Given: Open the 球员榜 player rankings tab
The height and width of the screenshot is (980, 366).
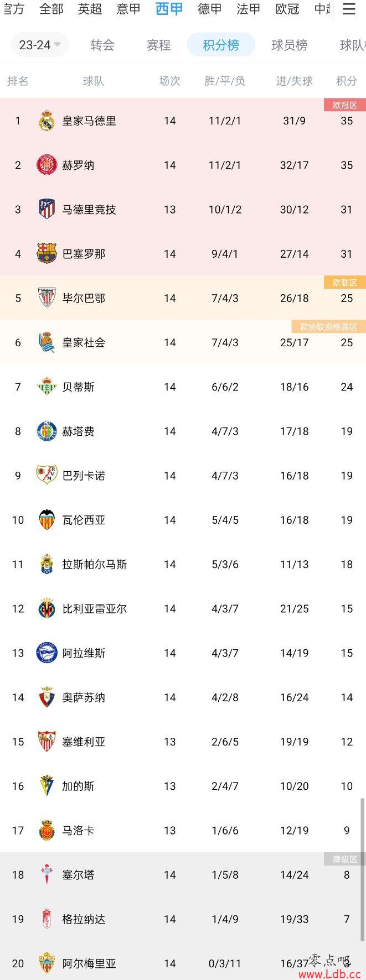Looking at the screenshot, I should pos(289,45).
